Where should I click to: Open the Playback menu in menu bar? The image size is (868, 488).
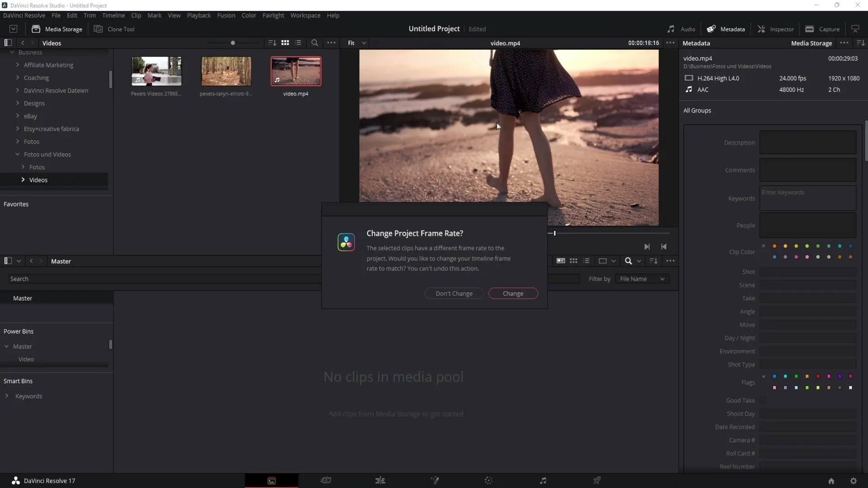pyautogui.click(x=198, y=15)
